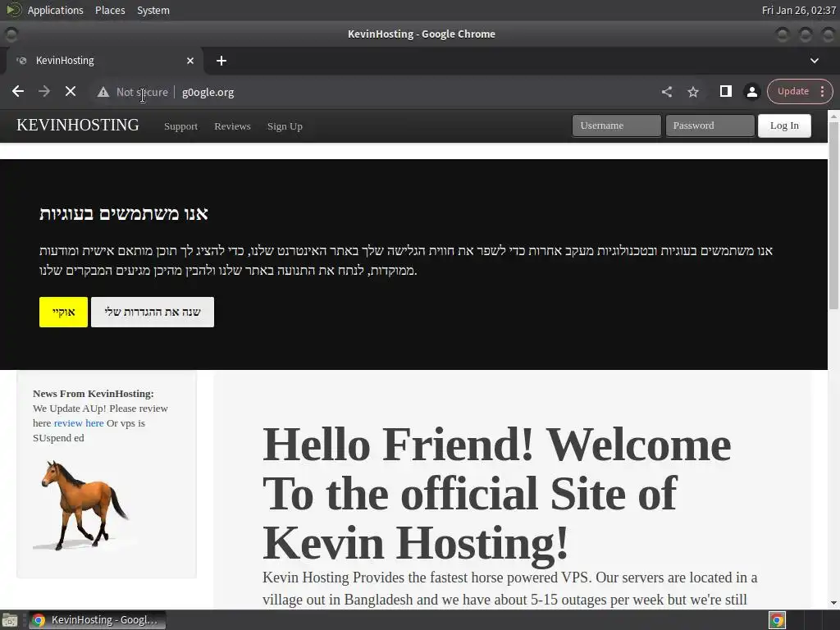The image size is (840, 630).
Task: Accept cookies with the yellow button
Action: tap(63, 312)
